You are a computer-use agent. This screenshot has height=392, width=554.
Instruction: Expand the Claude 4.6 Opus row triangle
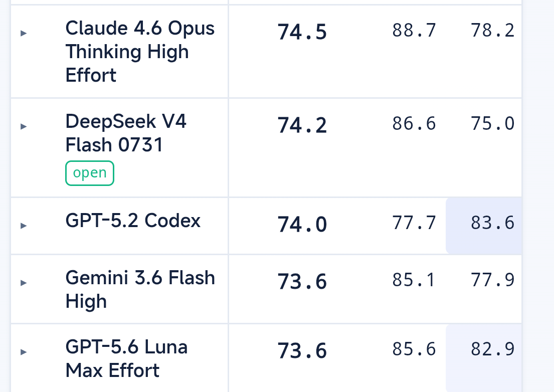[x=24, y=33]
